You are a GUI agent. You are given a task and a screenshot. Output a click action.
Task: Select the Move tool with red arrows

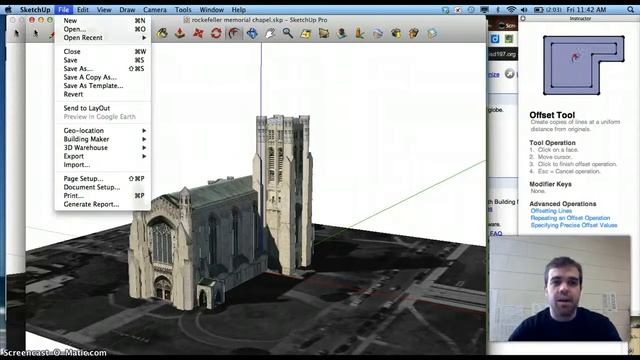tap(198, 33)
